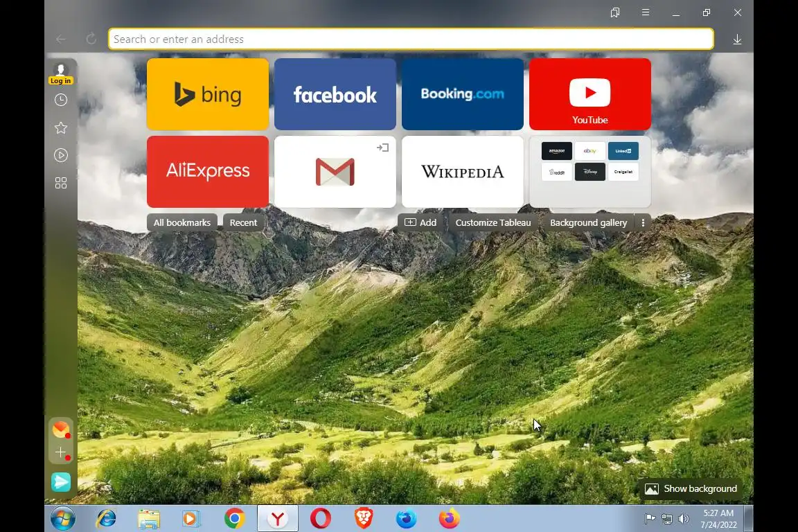Open Windows Media Player from taskbar

[x=191, y=519]
